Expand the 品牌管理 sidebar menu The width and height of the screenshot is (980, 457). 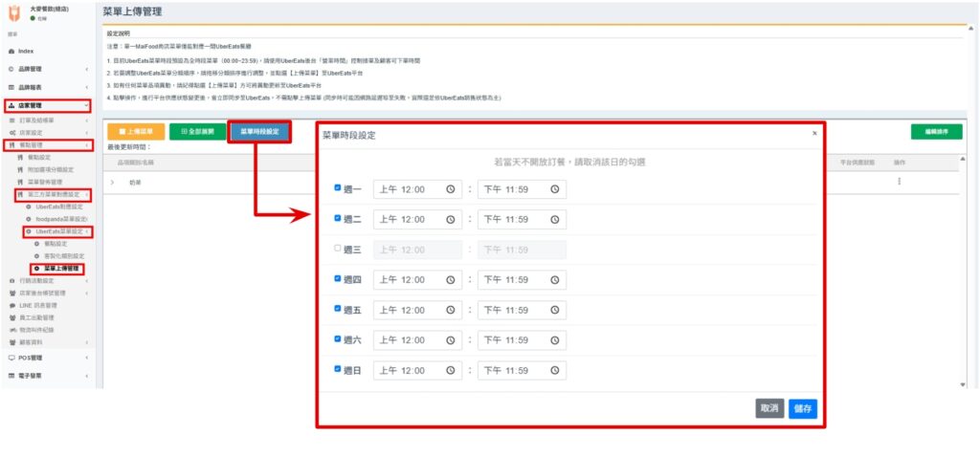46,69
